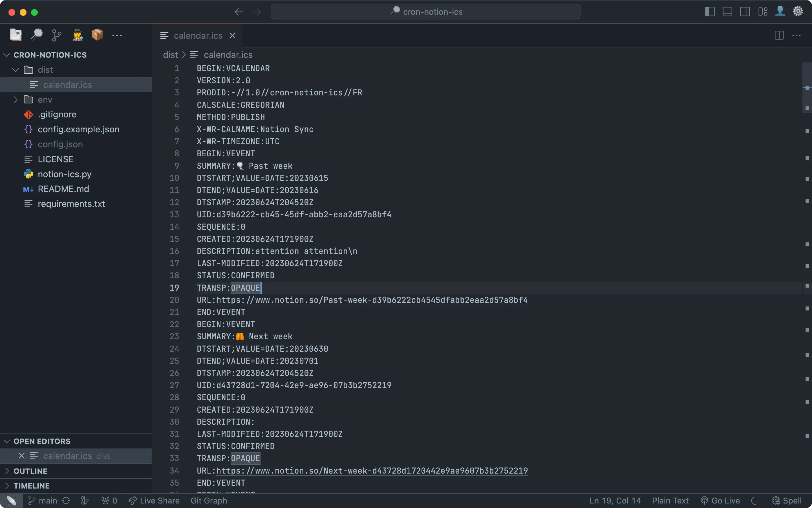This screenshot has height=508, width=812.
Task: Click the minimap scrollbar on editor right
Action: point(807,87)
